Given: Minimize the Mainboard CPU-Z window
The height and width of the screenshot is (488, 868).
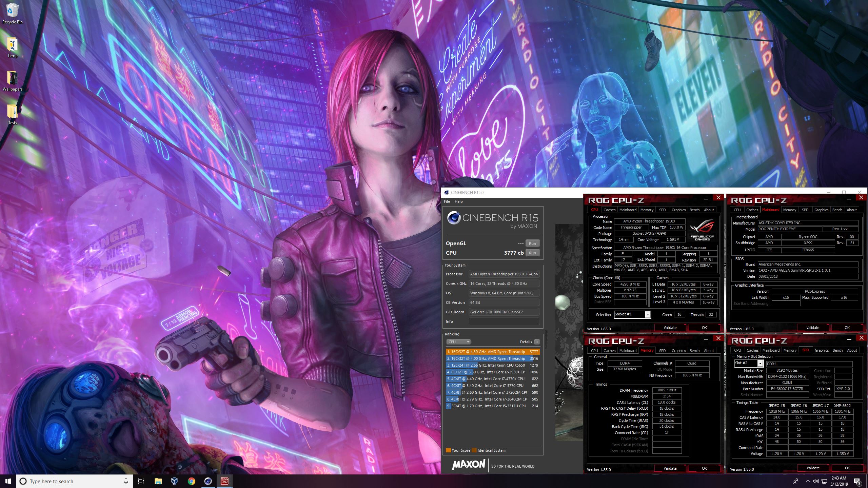Looking at the screenshot, I should [849, 199].
